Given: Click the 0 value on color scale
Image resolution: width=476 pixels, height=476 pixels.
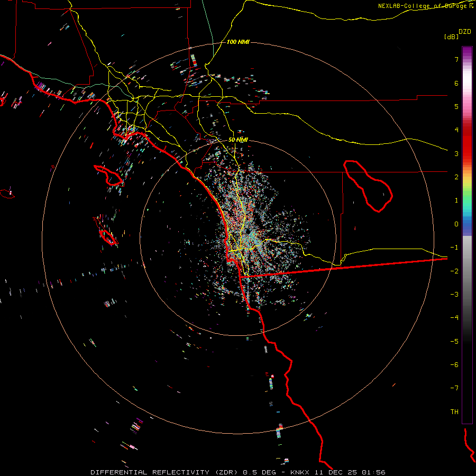Looking at the screenshot, I should click(x=456, y=224).
